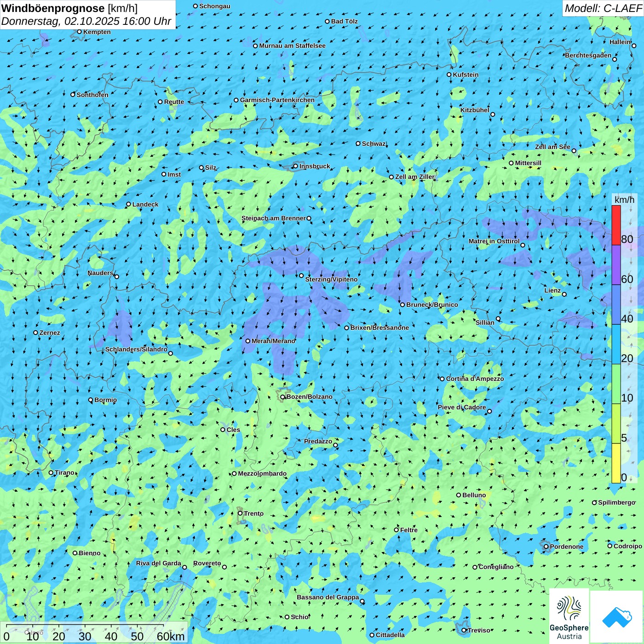Click the Tirano city marker

(51, 472)
